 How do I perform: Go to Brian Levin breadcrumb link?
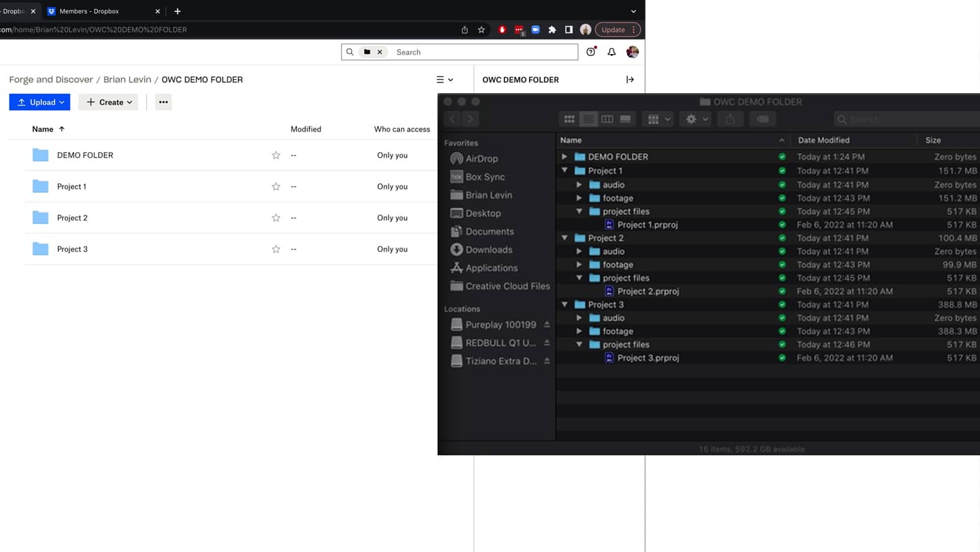127,80
